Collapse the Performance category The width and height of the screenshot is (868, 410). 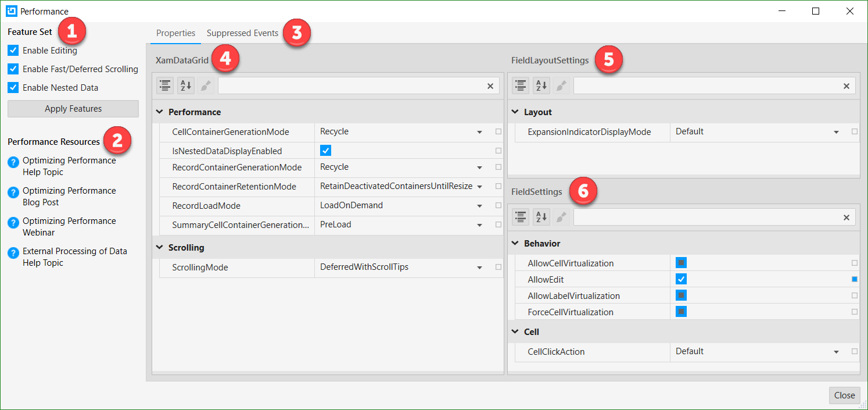[x=160, y=112]
